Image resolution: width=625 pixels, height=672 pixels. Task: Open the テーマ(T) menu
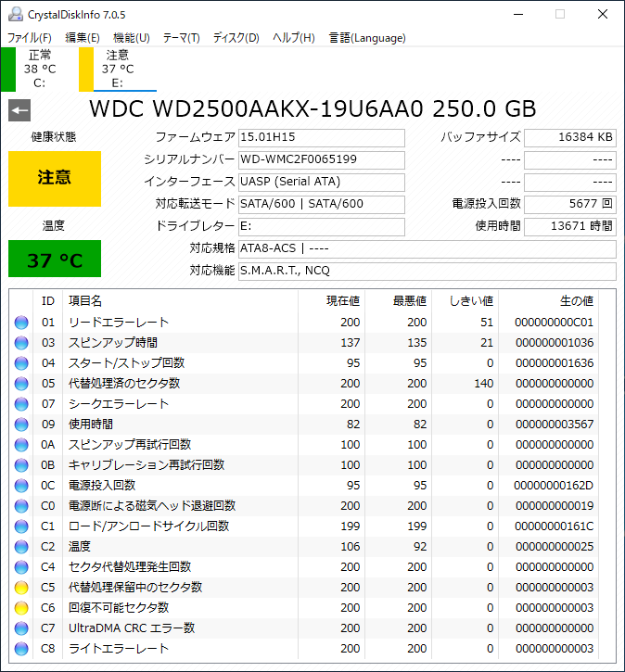pos(182,38)
